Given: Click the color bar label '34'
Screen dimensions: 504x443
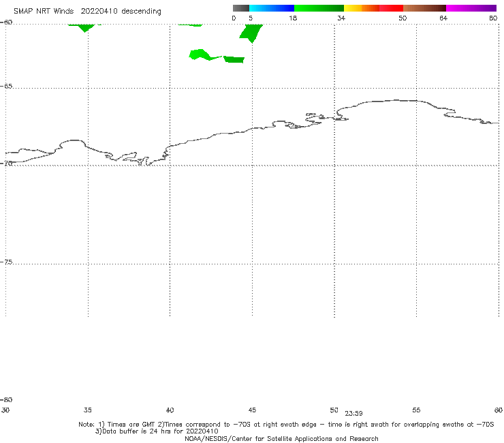Looking at the screenshot, I should (x=341, y=18).
